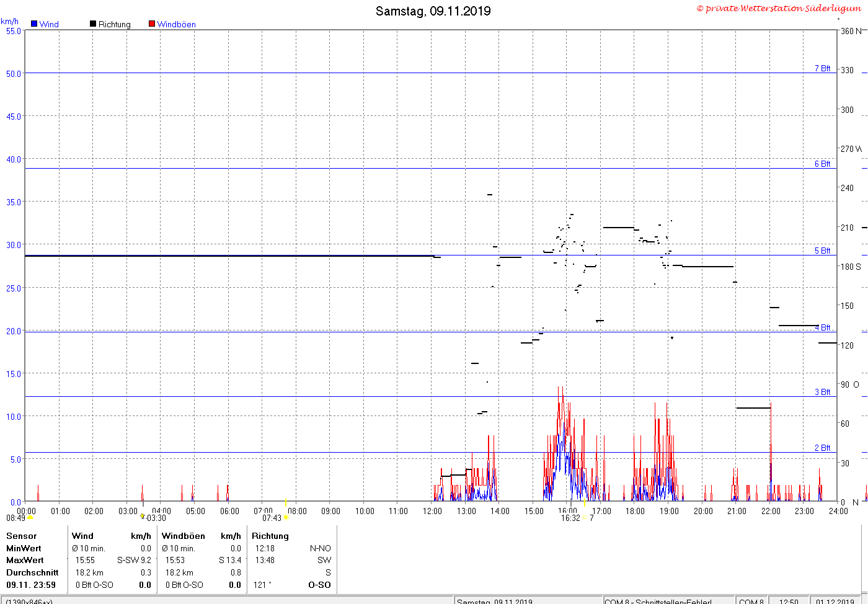
Task: Click the chart title Samstag, 09.11.2019
Action: pyautogui.click(x=433, y=11)
